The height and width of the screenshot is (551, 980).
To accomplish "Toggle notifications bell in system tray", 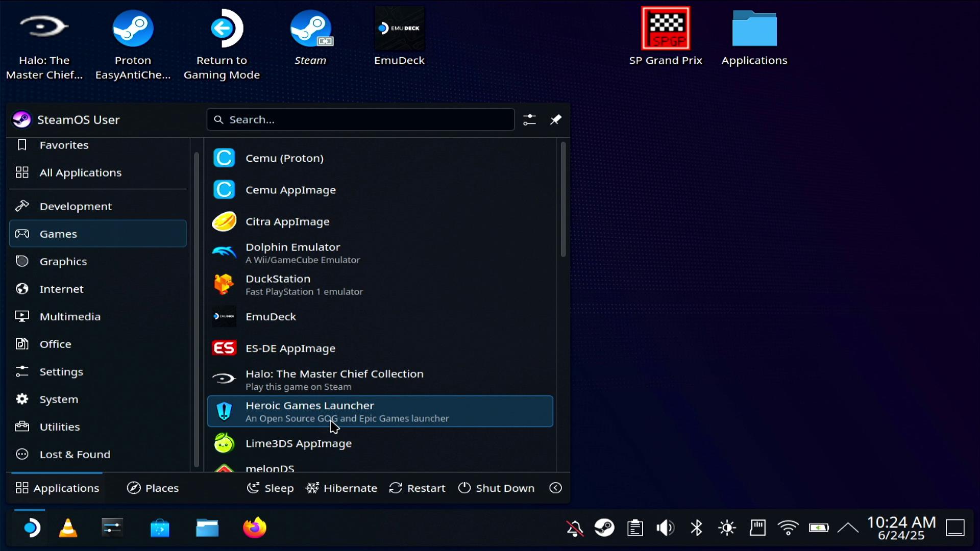I will pos(575,528).
